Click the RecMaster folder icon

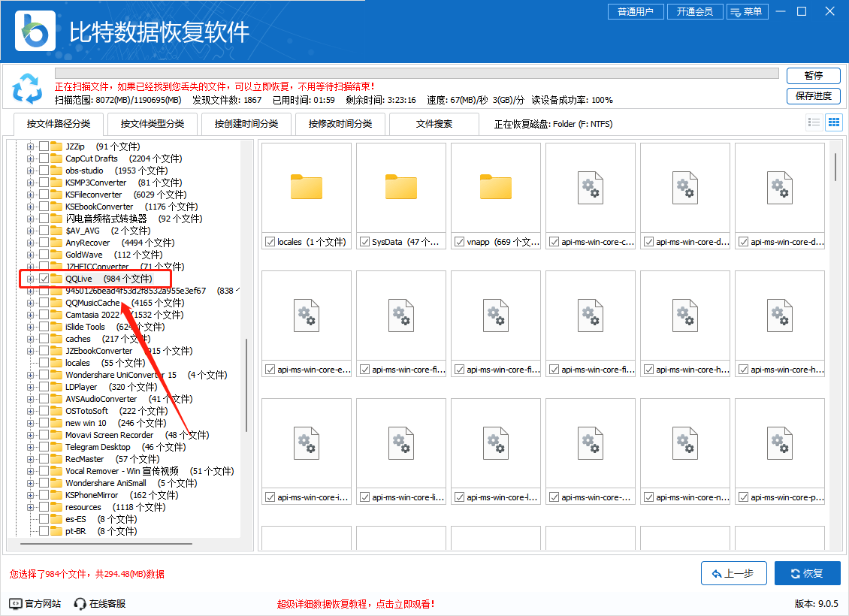coord(56,459)
